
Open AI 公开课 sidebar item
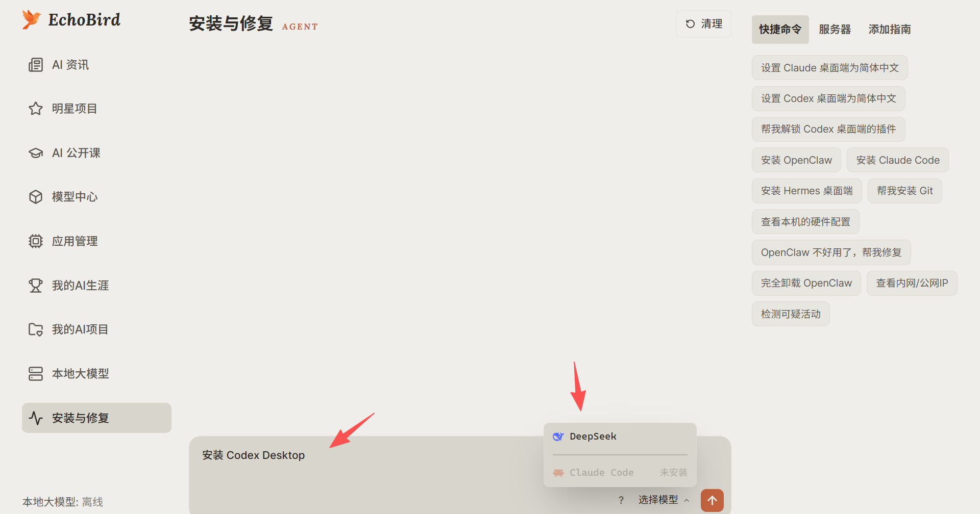point(96,153)
